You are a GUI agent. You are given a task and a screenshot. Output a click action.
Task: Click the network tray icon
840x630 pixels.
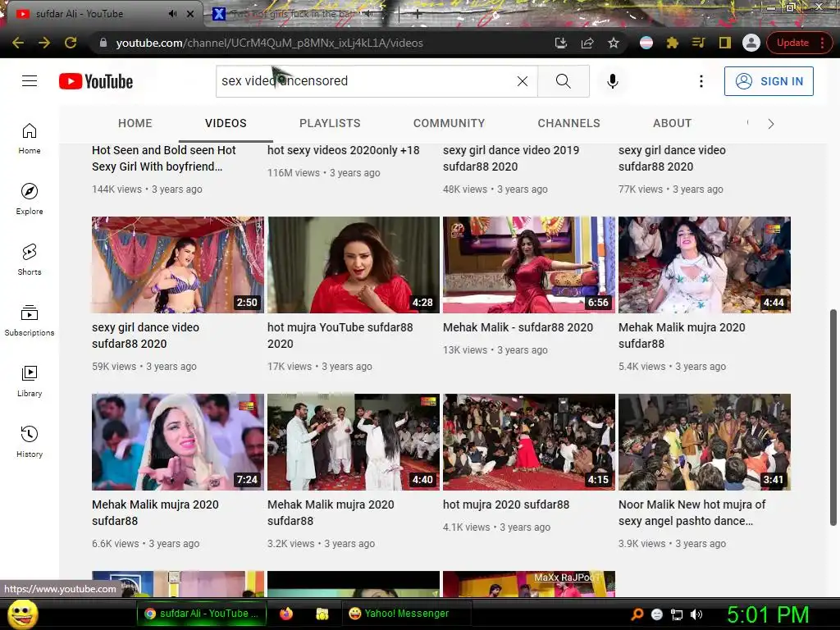click(x=677, y=614)
